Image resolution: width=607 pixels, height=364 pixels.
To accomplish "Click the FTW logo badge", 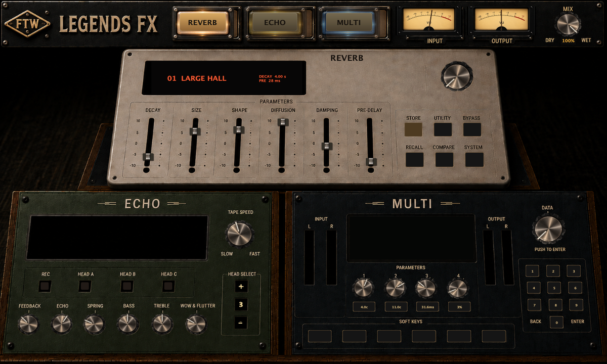I will point(27,23).
